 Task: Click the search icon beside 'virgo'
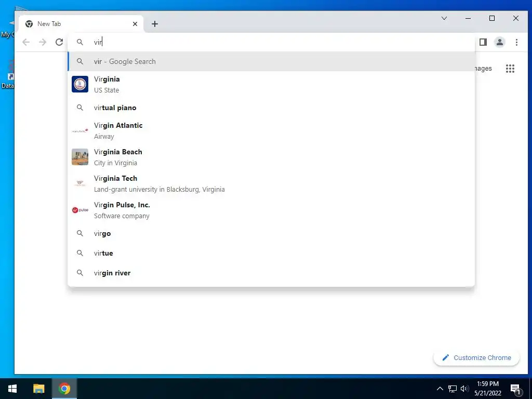[79, 233]
